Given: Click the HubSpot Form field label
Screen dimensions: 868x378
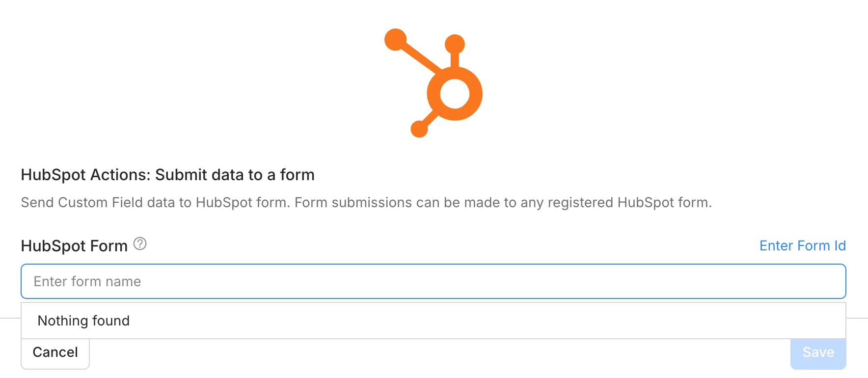Looking at the screenshot, I should coord(74,245).
